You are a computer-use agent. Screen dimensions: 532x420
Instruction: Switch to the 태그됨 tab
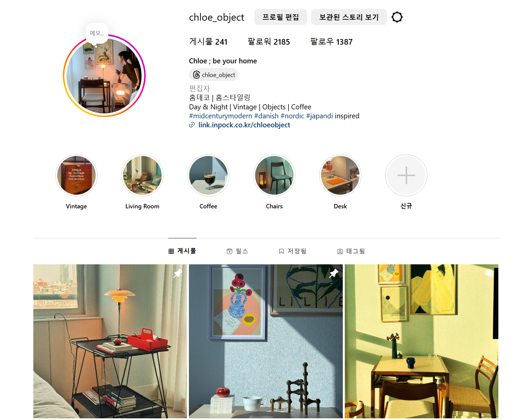point(351,251)
